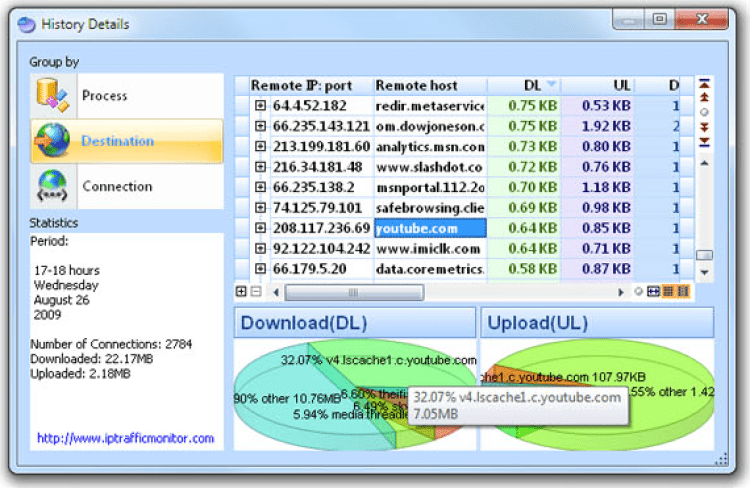Click vertical scrollbar up arrow
Viewport: 750px width, 488px height.
pos(704,163)
